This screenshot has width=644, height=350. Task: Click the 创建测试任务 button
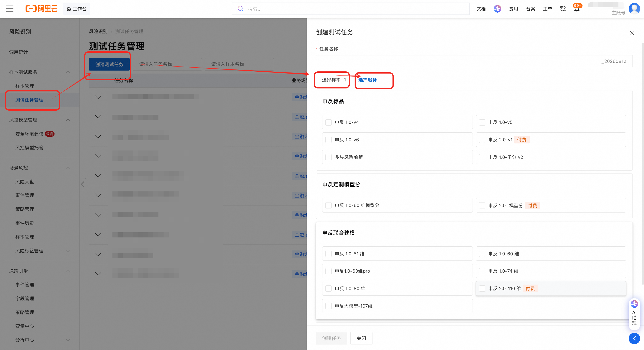click(109, 64)
